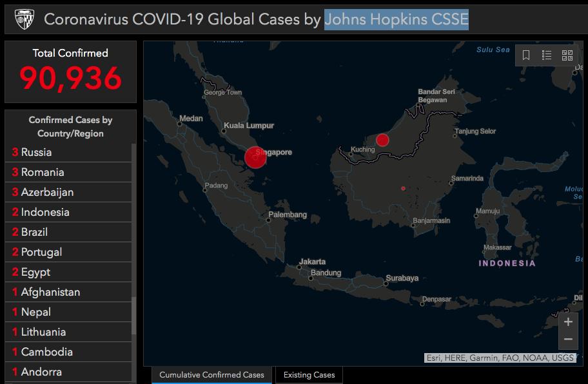Select Cambodia in the country list
588x384 pixels.
(x=68, y=352)
